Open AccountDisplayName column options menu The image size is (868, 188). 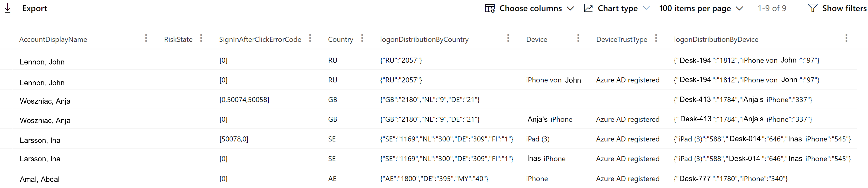coord(146,38)
